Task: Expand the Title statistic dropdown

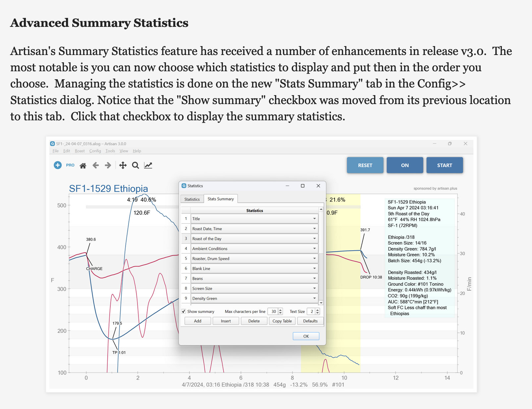Action: click(314, 219)
